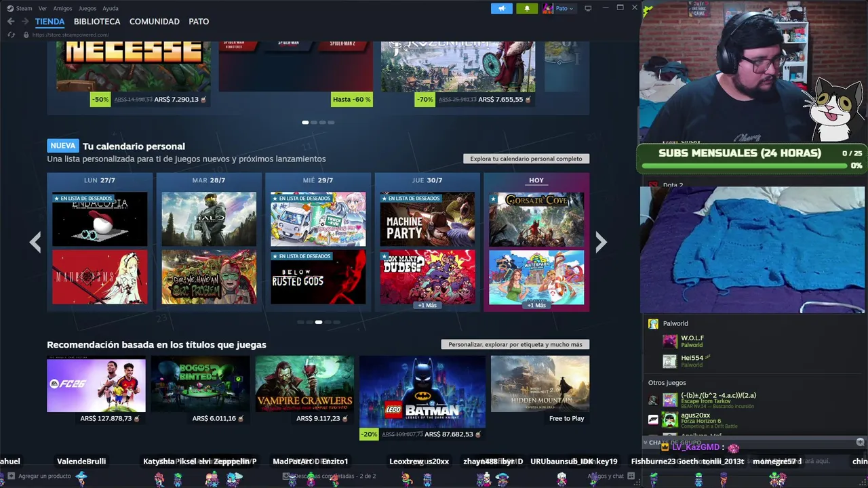This screenshot has height=488, width=868.
Task: Open Hidden Mountain free to play game
Action: (540, 384)
